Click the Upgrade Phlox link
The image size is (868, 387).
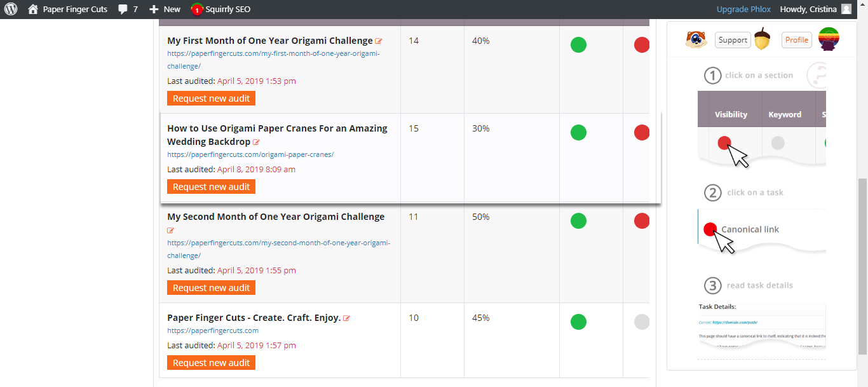click(743, 10)
